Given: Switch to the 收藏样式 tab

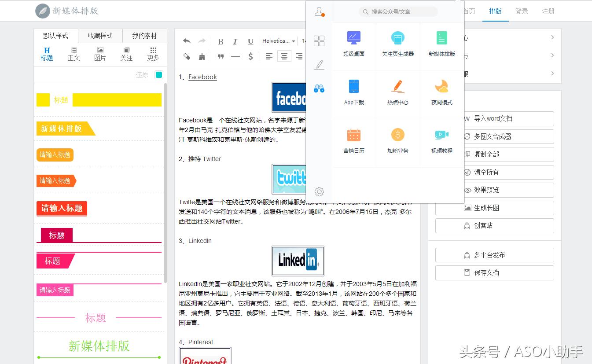Looking at the screenshot, I should point(100,35).
